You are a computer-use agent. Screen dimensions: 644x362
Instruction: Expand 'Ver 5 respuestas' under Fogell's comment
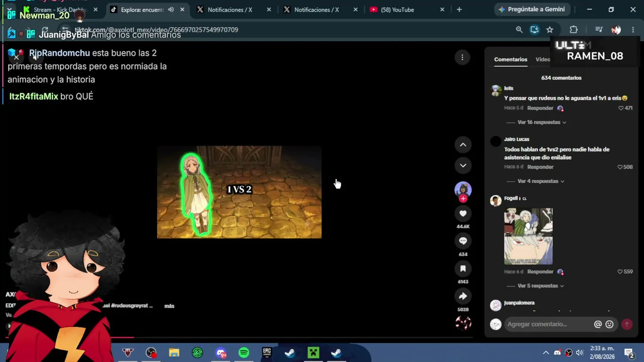coord(540,286)
